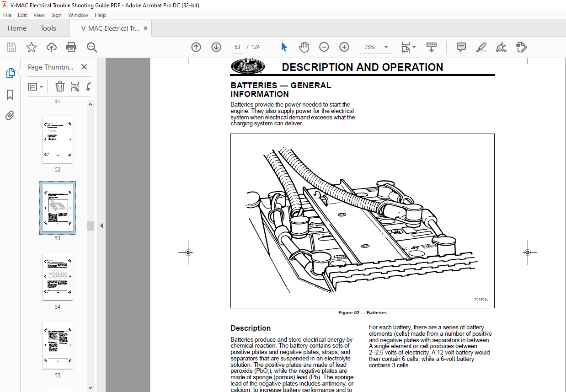The width and height of the screenshot is (566, 392).
Task: Click the 'DESCRIPTION AND OPERATION' title
Action: click(362, 67)
